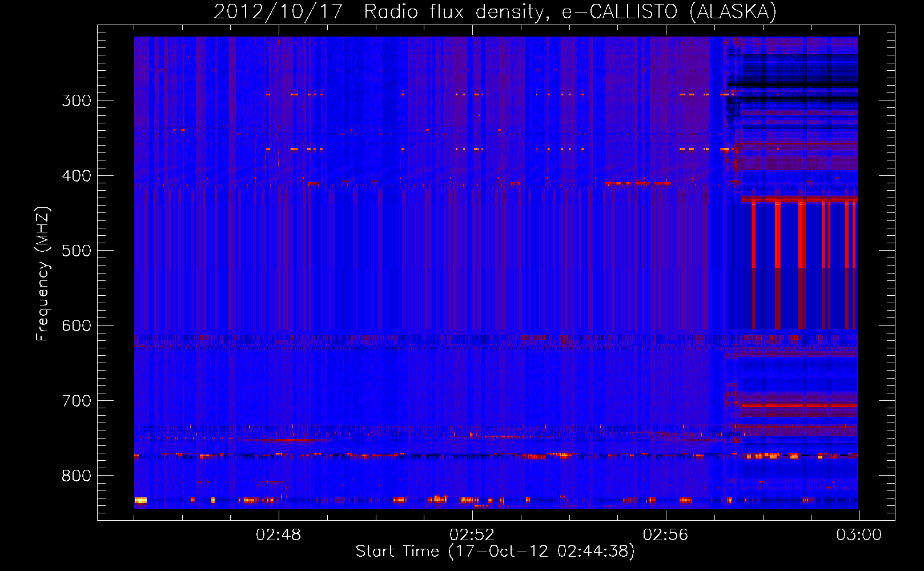Click the plot title mentioning e-CALLISTO (ALASKA)

[495, 11]
